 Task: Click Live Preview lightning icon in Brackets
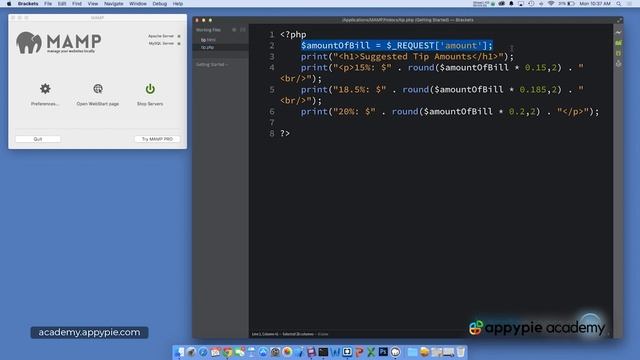pyautogui.click(x=619, y=32)
